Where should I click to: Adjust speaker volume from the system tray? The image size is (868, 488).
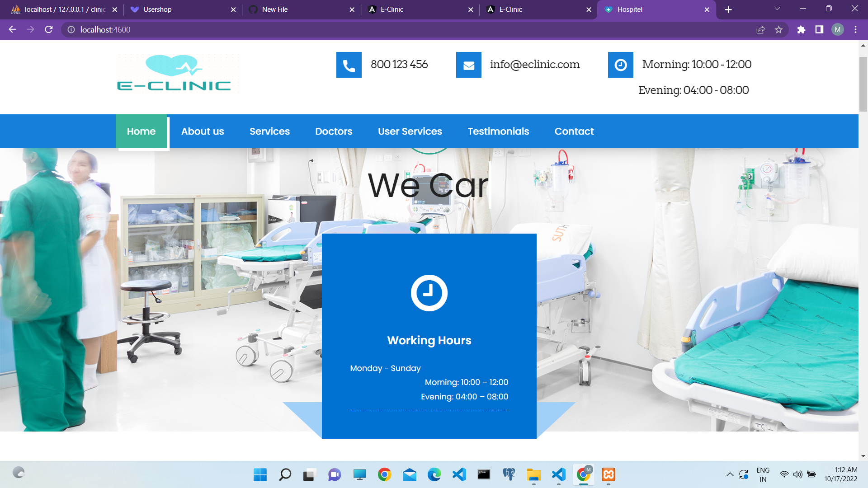coord(797,474)
